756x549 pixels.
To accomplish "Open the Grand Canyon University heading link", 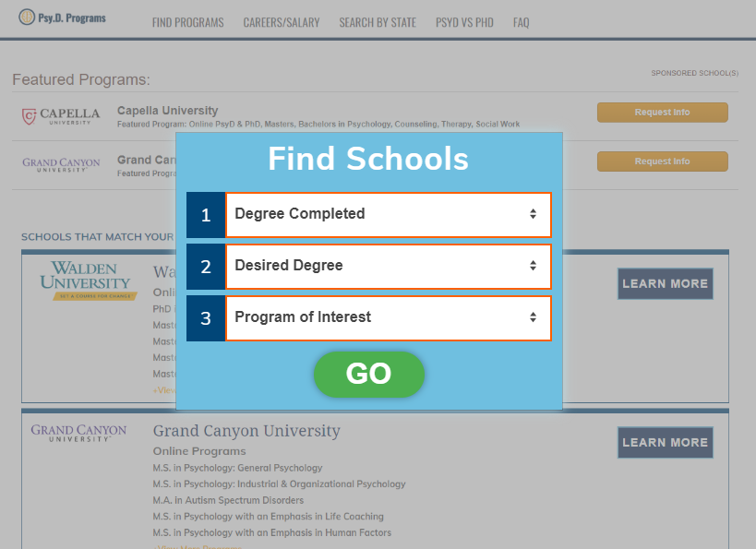I will 246,431.
